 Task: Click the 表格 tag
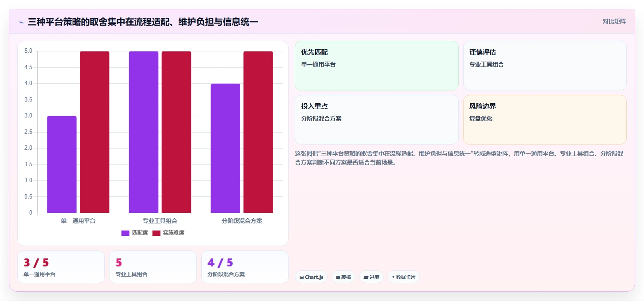[x=343, y=277]
